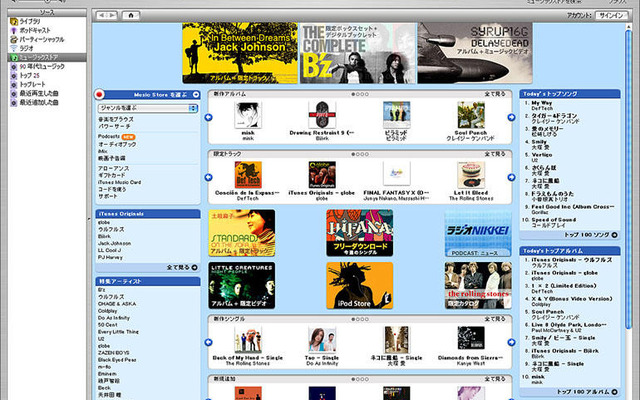
Task: Click the Music Store sidebar icon
Action: (13, 58)
